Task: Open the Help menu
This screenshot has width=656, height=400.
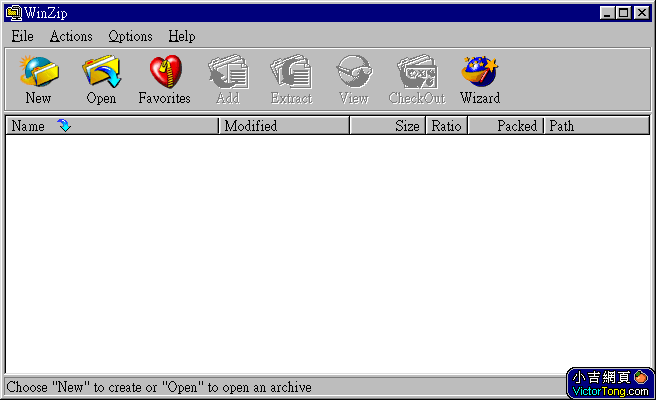Action: (x=182, y=36)
